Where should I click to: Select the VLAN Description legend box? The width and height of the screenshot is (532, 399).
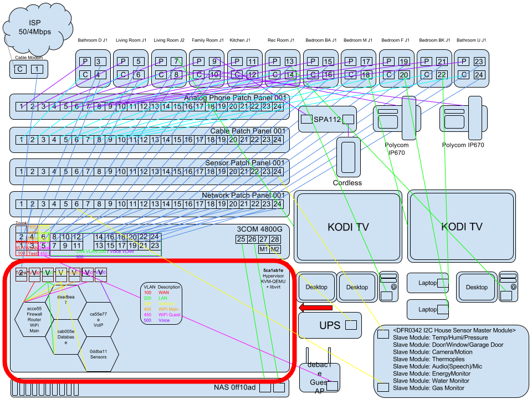(161, 304)
